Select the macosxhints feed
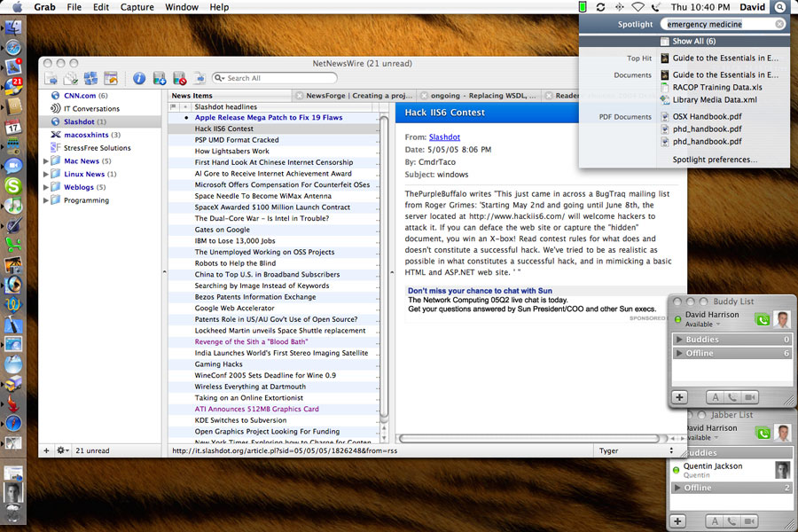 tap(100, 135)
